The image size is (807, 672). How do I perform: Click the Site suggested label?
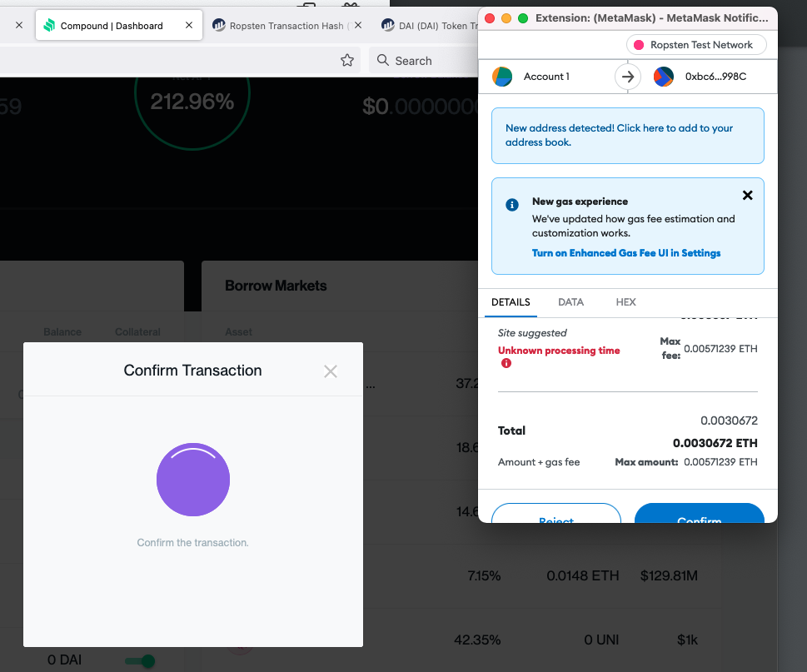pyautogui.click(x=532, y=333)
